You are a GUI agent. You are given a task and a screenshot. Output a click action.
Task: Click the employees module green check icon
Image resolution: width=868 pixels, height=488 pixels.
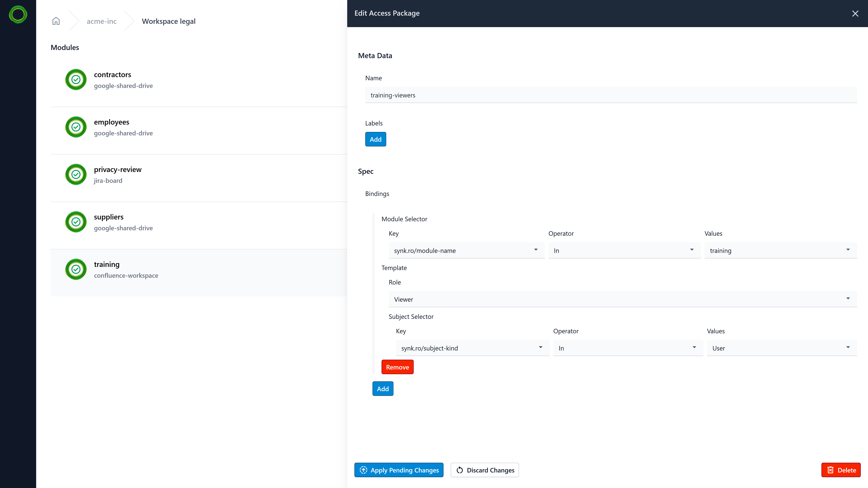coord(76,127)
